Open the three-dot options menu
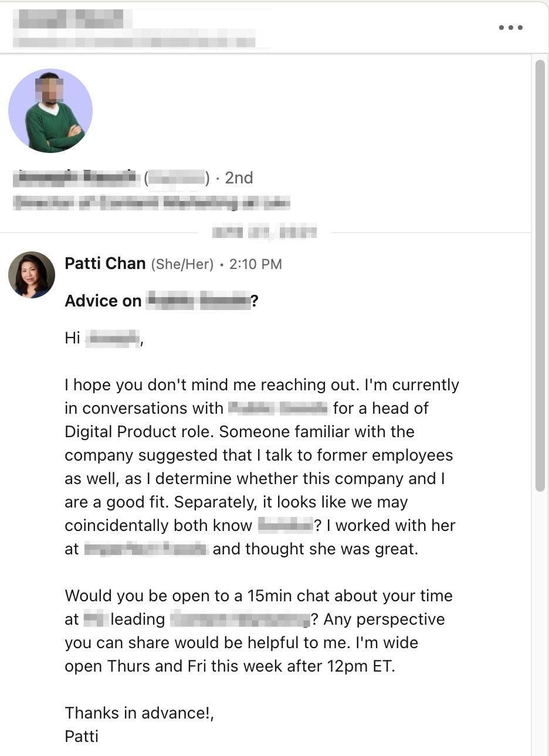 (x=509, y=26)
